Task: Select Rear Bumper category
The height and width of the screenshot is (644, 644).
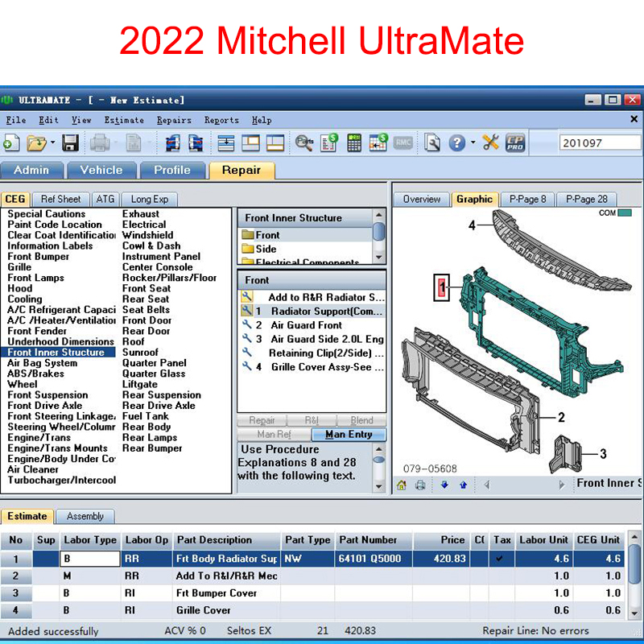Action: (x=152, y=448)
